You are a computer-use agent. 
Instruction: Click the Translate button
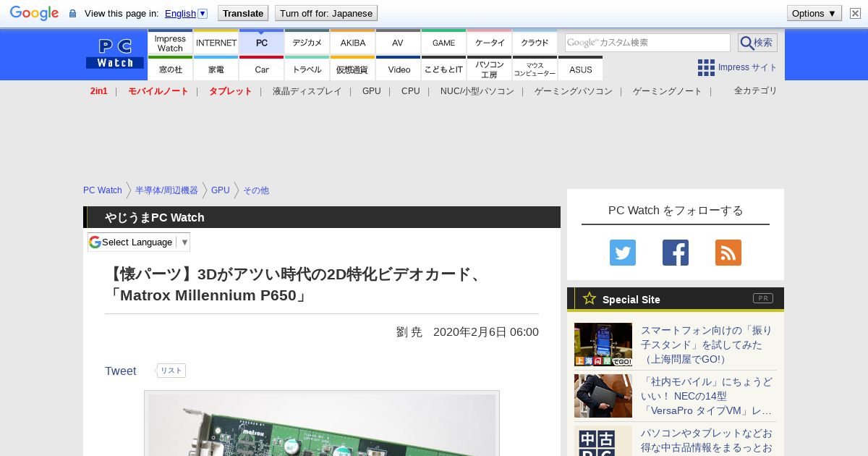[243, 13]
